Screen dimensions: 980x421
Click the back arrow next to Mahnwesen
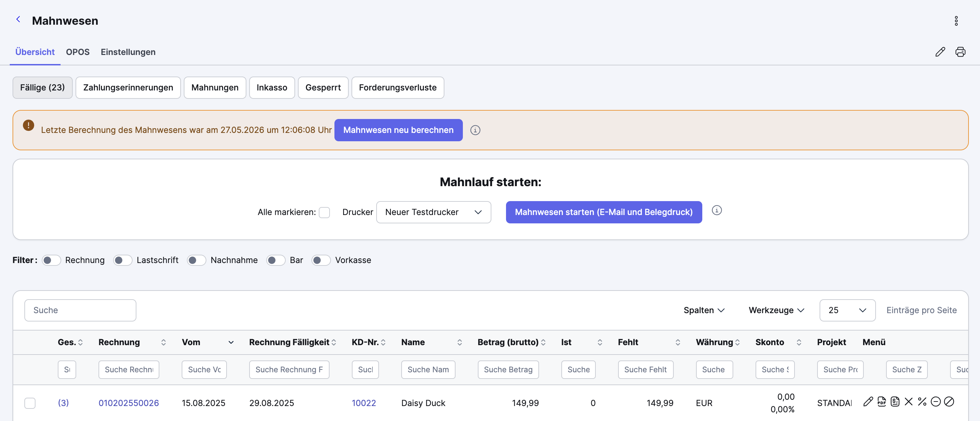[x=18, y=19]
